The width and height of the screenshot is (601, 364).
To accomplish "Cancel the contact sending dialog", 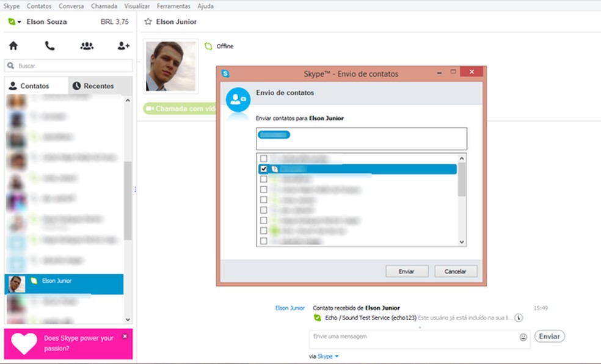I will pyautogui.click(x=456, y=271).
